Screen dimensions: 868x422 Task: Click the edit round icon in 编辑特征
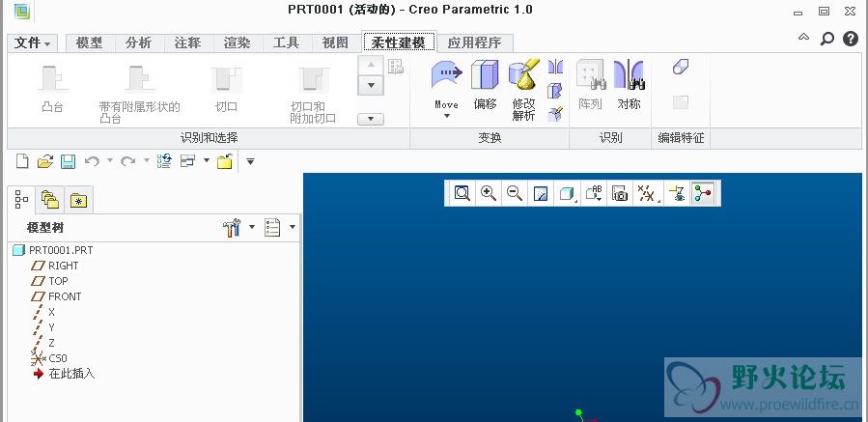click(681, 67)
